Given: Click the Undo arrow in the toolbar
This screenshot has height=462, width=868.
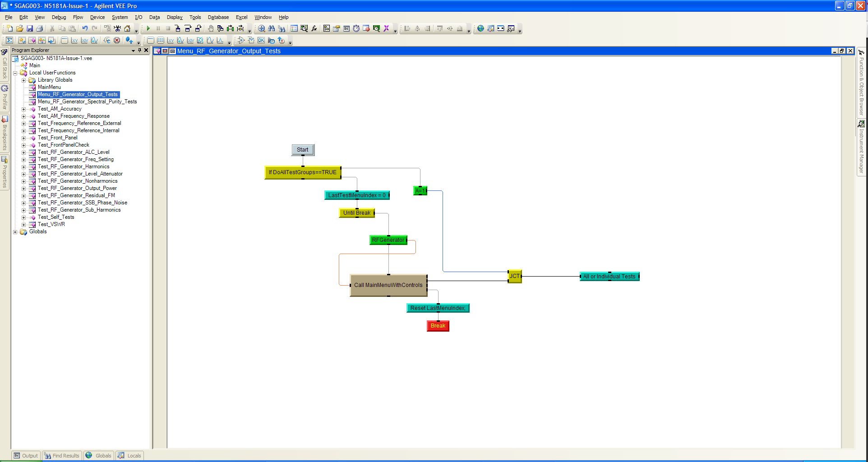Looking at the screenshot, I should click(x=84, y=28).
